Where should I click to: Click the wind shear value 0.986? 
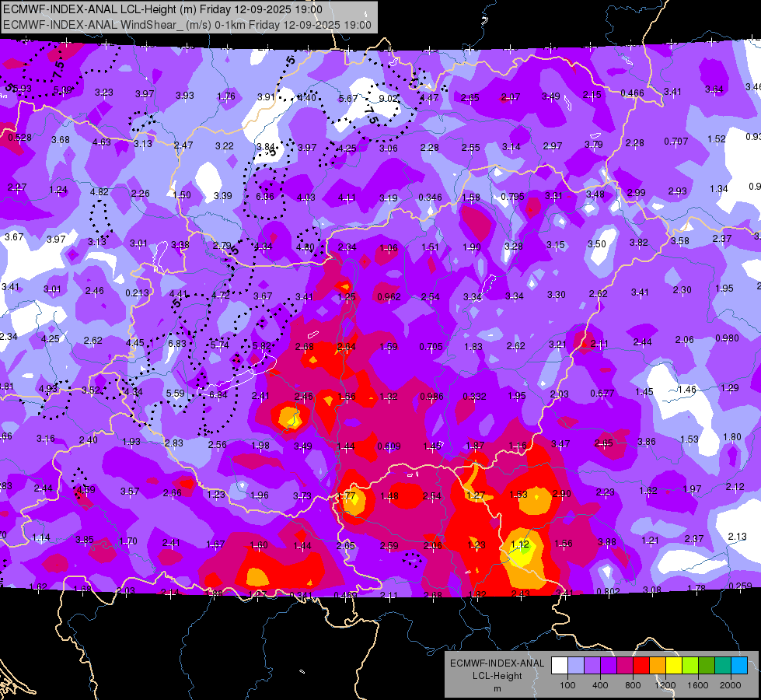431,396
